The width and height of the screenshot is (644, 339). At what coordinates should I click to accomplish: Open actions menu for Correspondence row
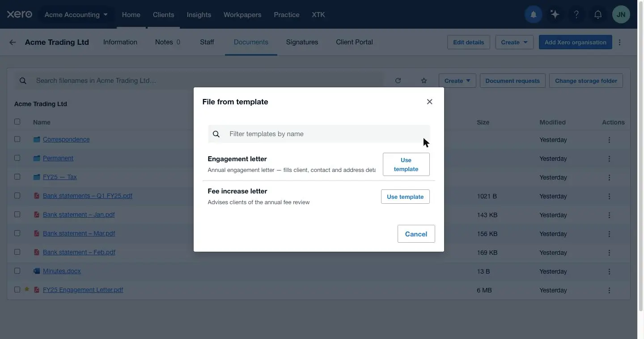[x=609, y=140]
